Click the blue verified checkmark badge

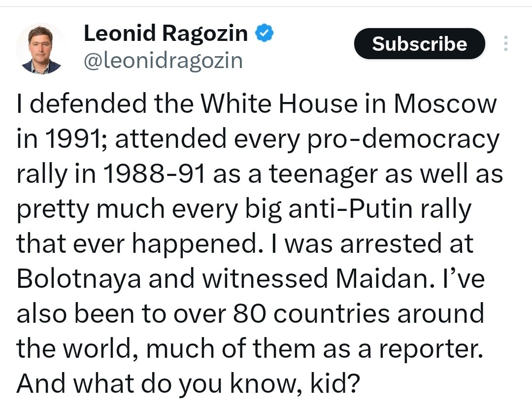(x=265, y=33)
